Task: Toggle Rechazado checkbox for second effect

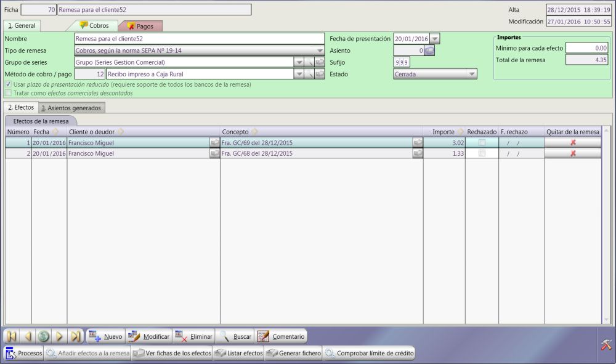Action: (x=482, y=153)
